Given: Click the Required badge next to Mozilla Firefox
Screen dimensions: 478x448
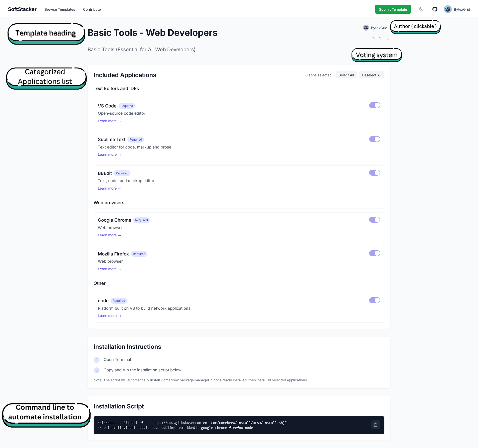Looking at the screenshot, I should click(x=139, y=254).
